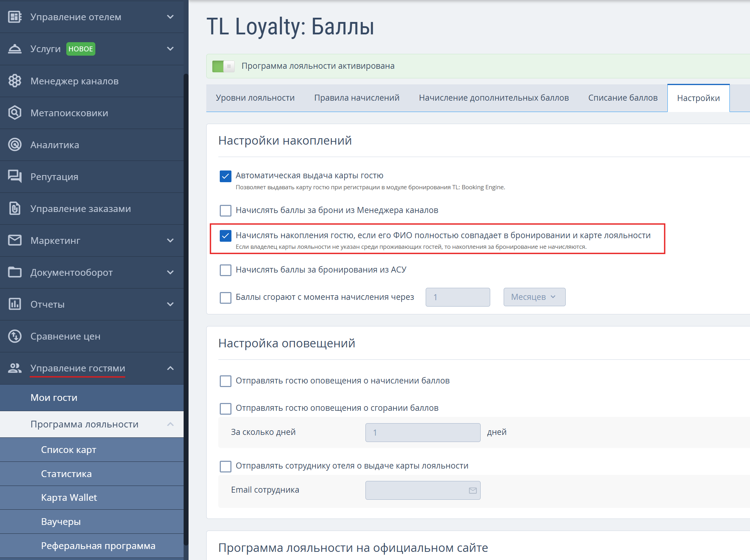Screen dimensions: 750x560
Task: Click the Управление заказами clipboard icon
Action: click(15, 208)
